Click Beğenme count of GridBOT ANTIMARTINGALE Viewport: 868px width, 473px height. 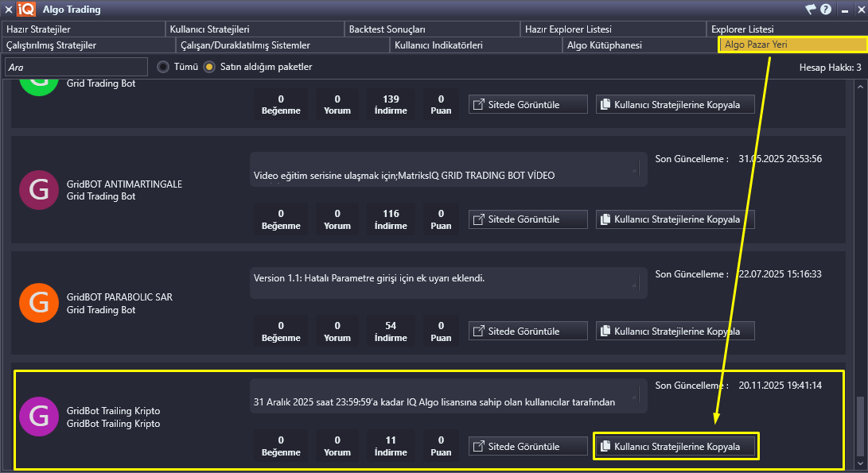(x=281, y=219)
